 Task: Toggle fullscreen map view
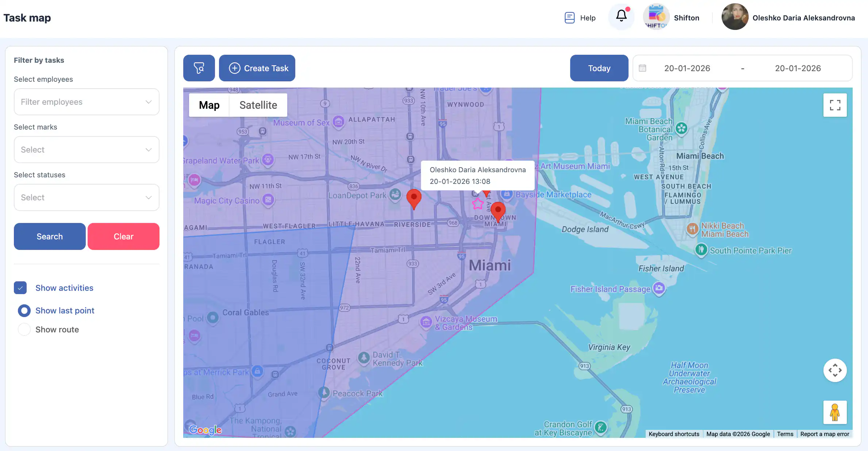click(835, 105)
